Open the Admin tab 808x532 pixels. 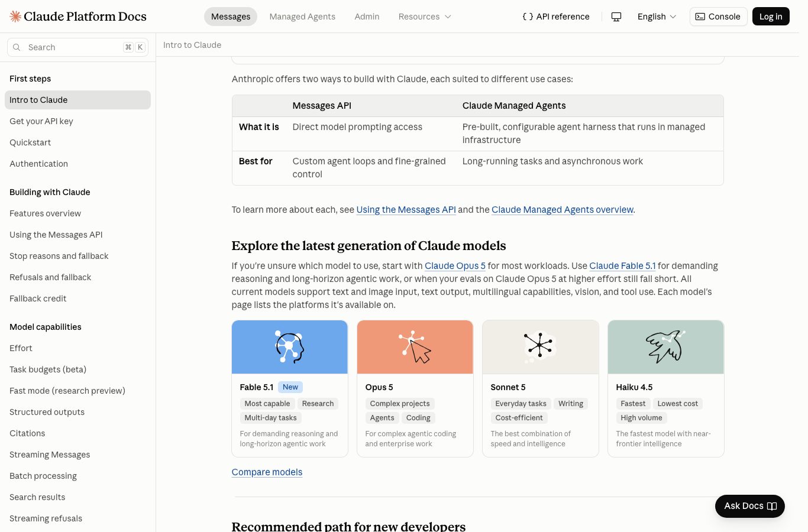click(367, 17)
